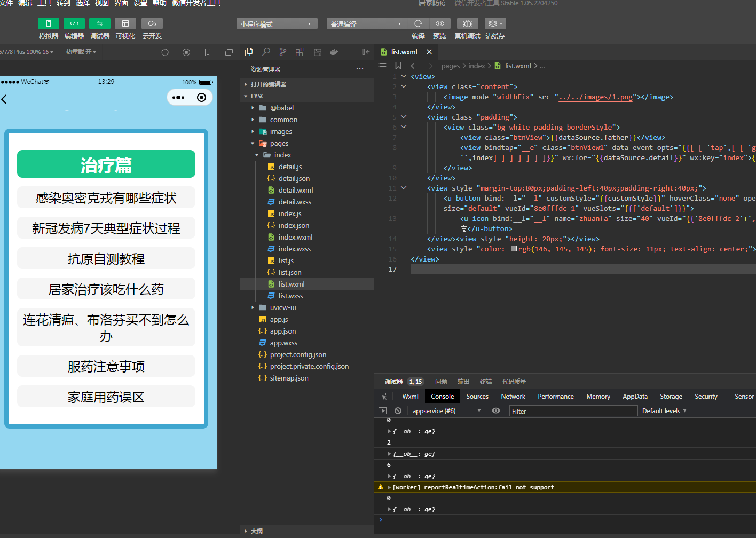The height and width of the screenshot is (538, 756).
Task: Open the search icon in explorer sidebar
Action: [x=266, y=52]
